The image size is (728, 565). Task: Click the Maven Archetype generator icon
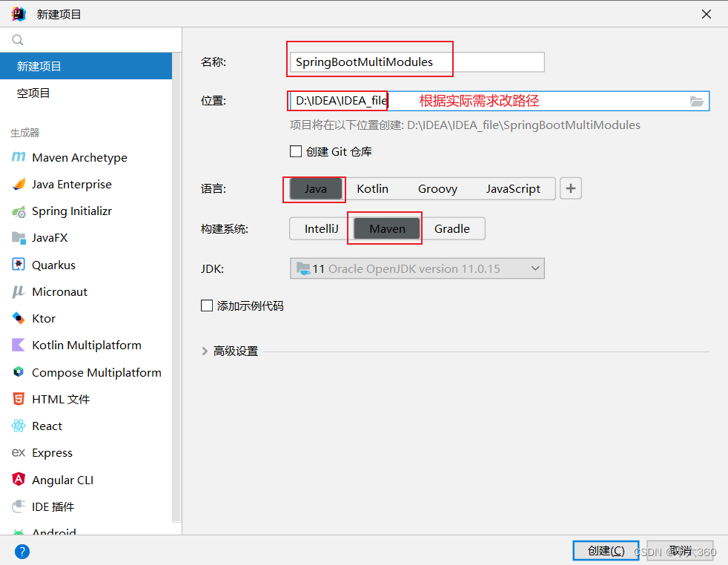tap(19, 157)
